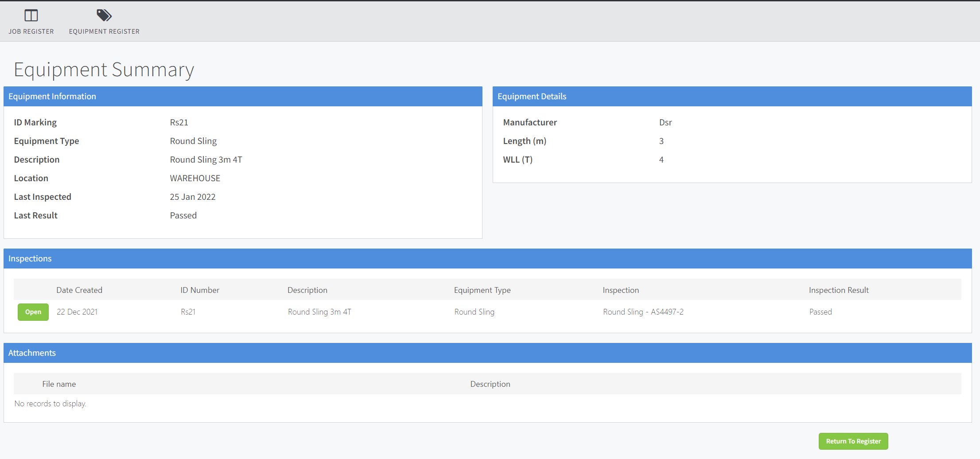Click the 'No records to display.' message

(x=50, y=404)
